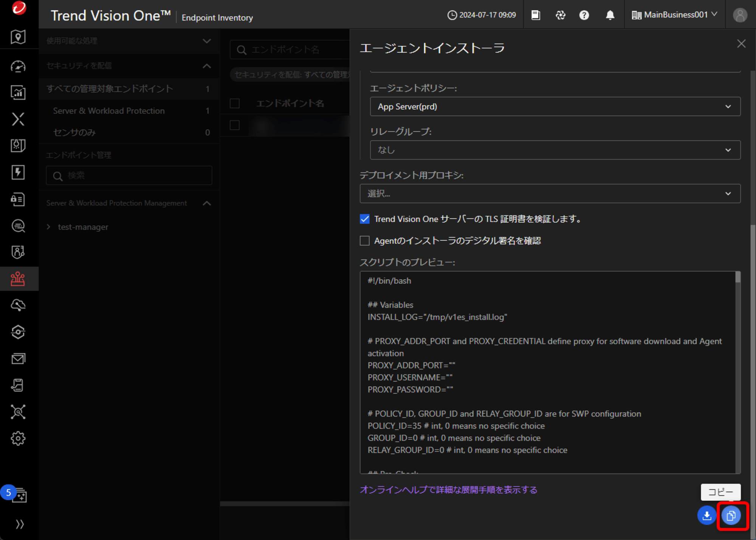Open the App Server(prd) agent policy dropdown
The image size is (756, 540).
tap(555, 107)
